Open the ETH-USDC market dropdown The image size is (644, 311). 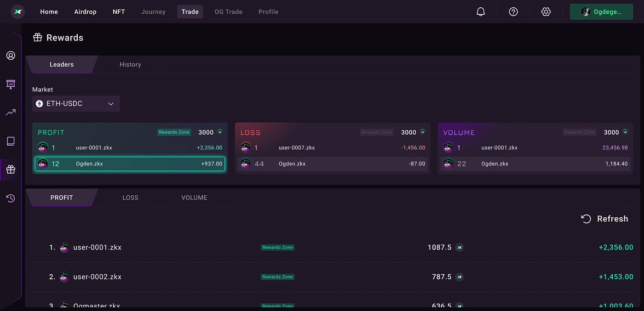(x=75, y=103)
